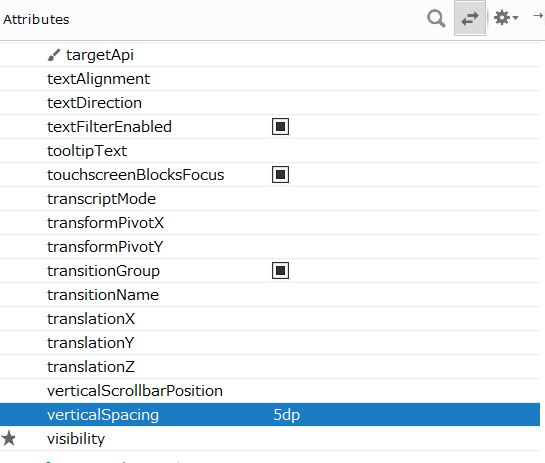The image size is (545, 463).
Task: Toggle the view all attributes arrows icon
Action: (x=470, y=18)
